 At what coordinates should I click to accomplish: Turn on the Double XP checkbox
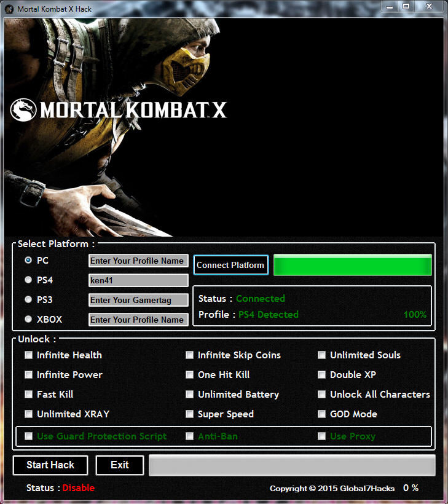click(x=321, y=374)
